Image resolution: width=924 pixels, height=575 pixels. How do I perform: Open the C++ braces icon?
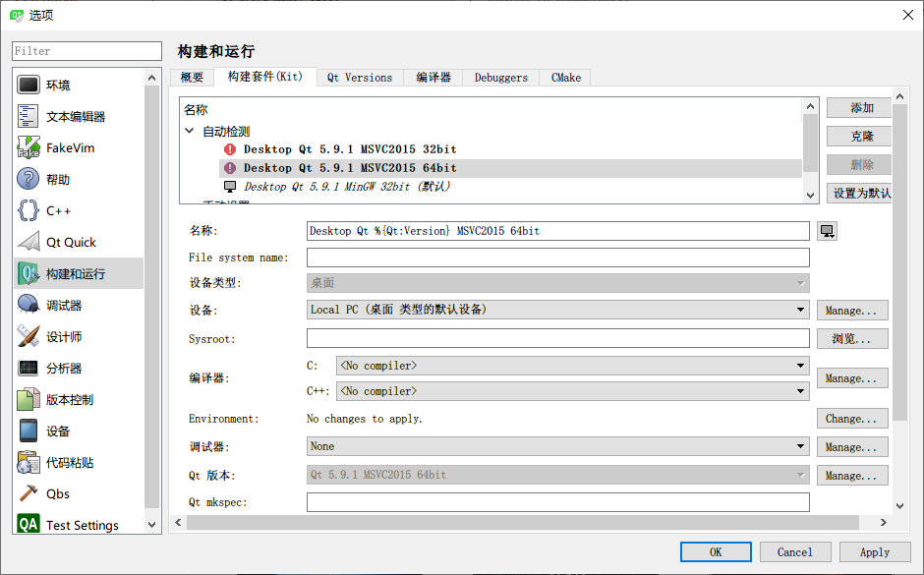[29, 210]
